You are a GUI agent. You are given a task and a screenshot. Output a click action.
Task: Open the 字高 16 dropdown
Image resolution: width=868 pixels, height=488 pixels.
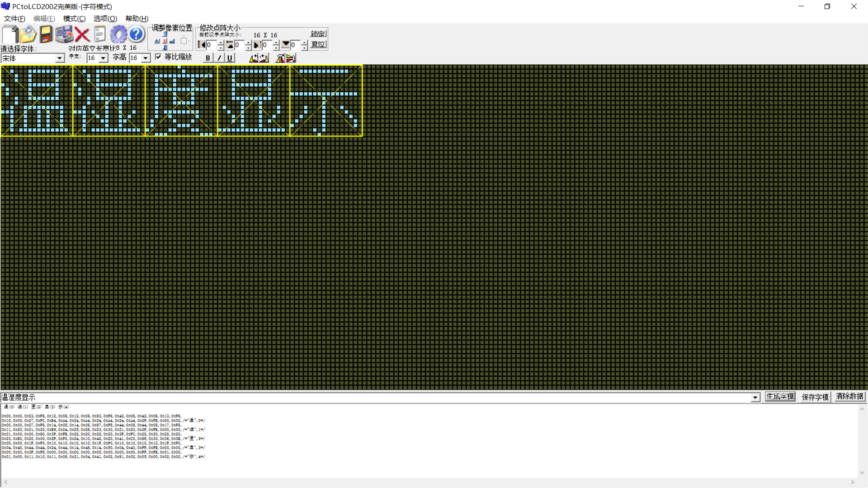tap(146, 58)
